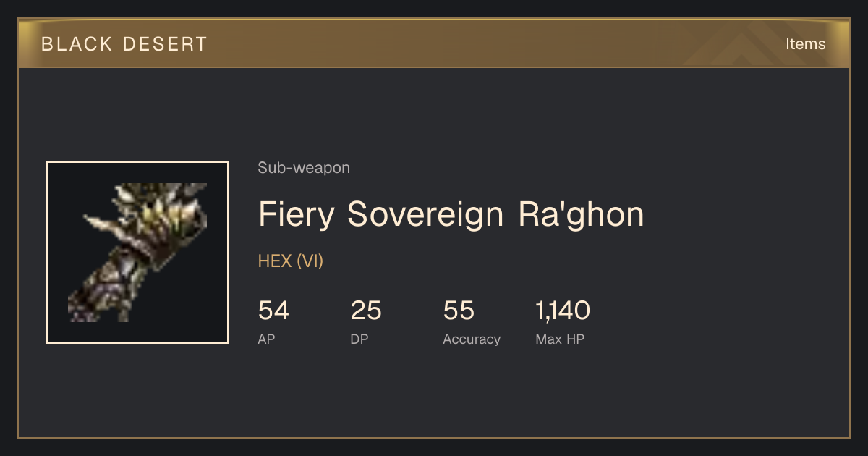Viewport: 868px width, 456px height.
Task: Click the DP stat label
Action: [x=359, y=339]
